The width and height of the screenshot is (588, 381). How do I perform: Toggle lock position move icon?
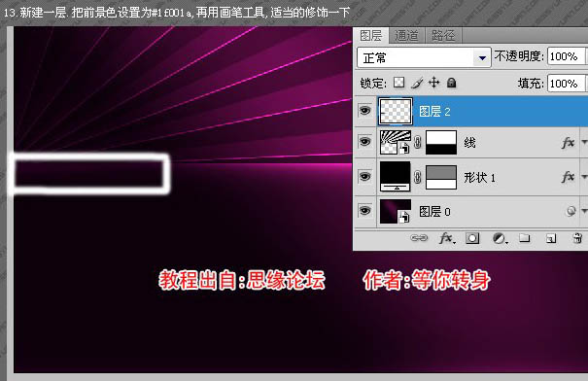coord(433,83)
